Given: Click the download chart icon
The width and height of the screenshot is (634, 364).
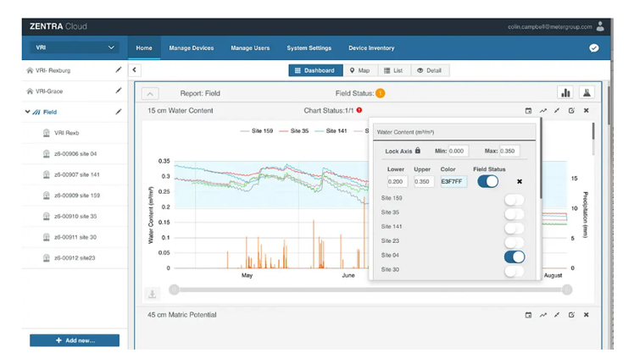Looking at the screenshot, I should pos(152,294).
